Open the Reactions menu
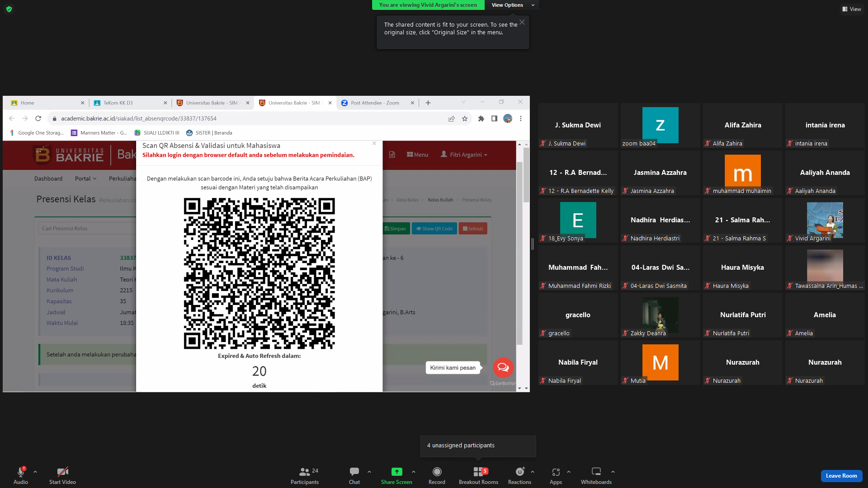Viewport: 868px width, 488px height. (519, 475)
